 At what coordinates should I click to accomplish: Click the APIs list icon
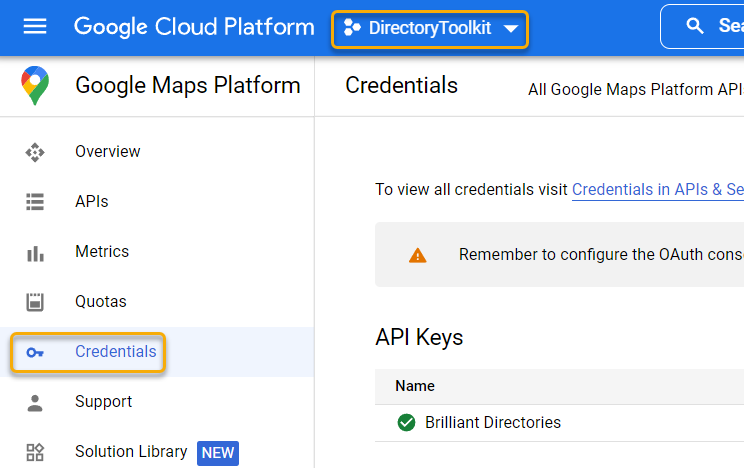35,202
